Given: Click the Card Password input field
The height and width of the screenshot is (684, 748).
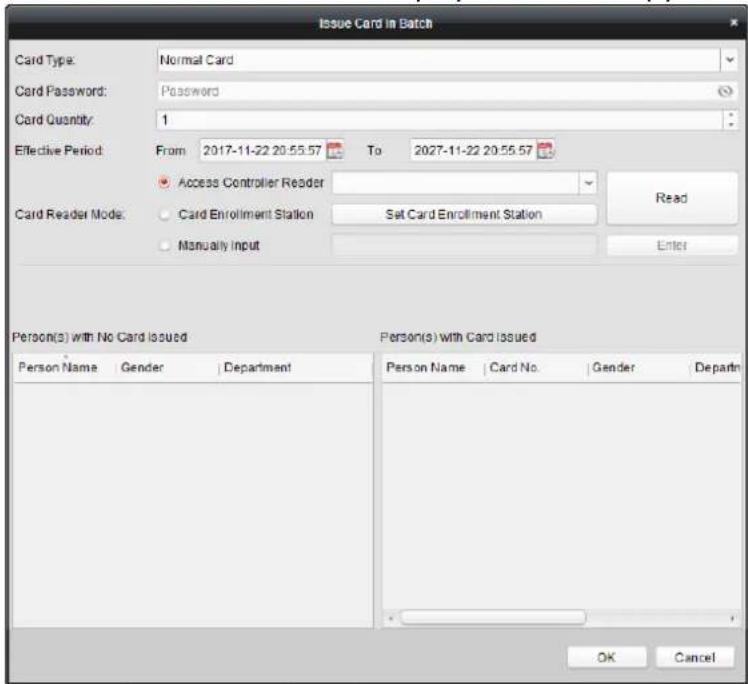Looking at the screenshot, I should point(447,91).
